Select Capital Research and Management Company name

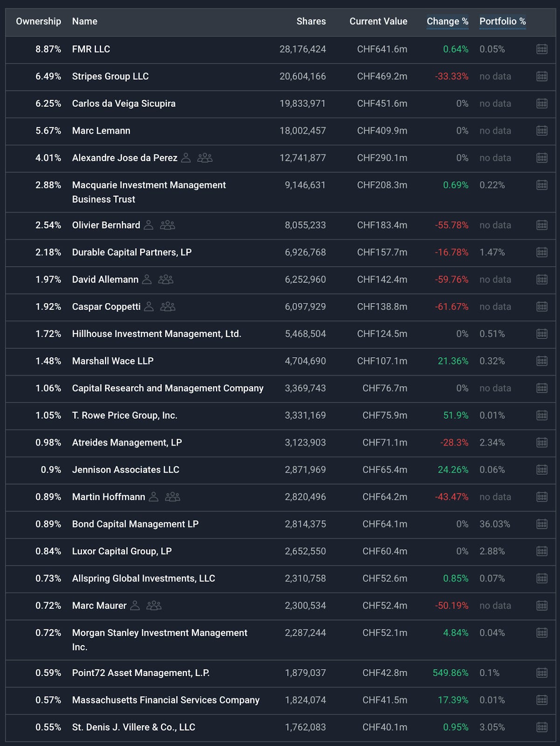(x=168, y=388)
